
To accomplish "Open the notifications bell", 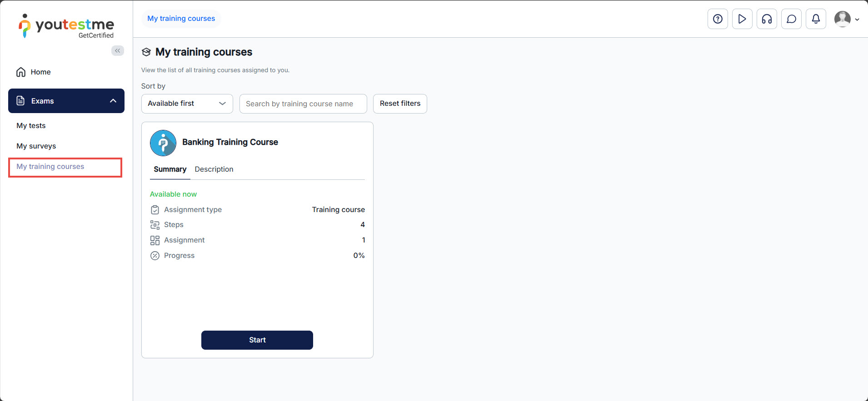I will (816, 19).
